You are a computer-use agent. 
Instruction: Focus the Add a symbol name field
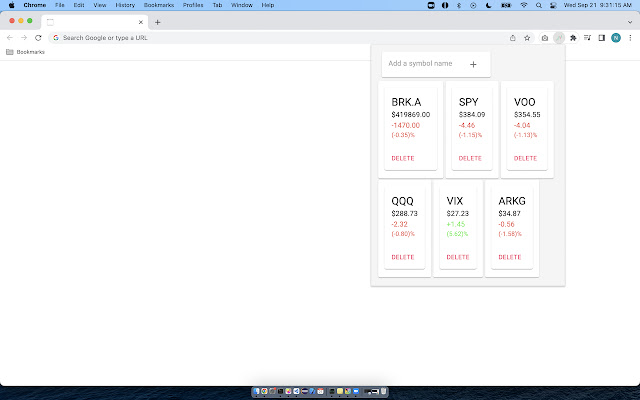click(x=420, y=64)
